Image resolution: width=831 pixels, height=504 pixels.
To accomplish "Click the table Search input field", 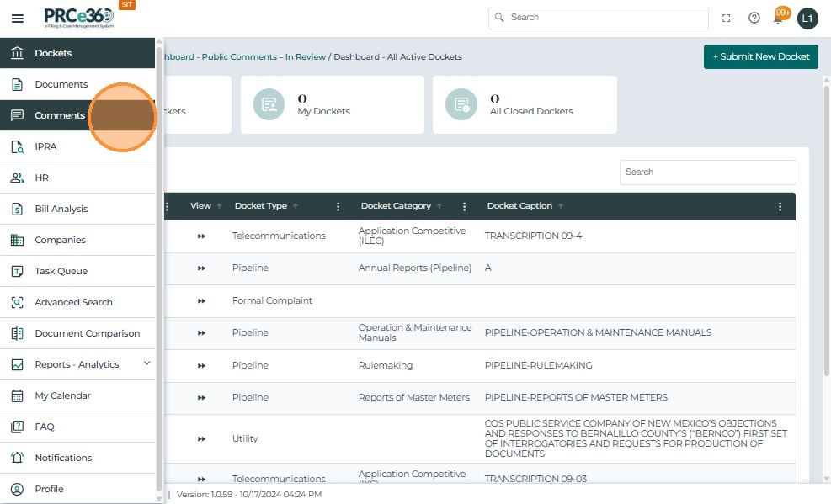I will [x=707, y=172].
